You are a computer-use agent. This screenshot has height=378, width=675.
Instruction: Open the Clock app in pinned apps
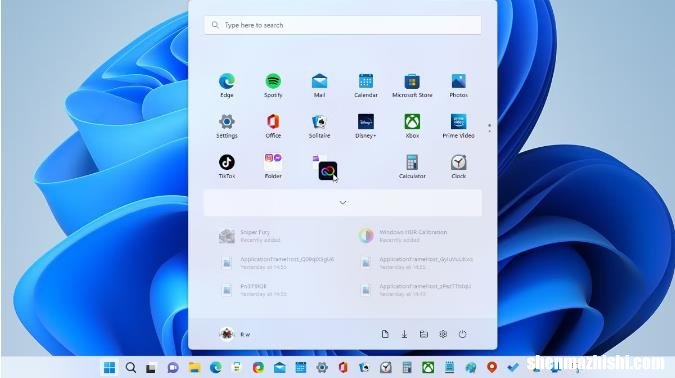click(458, 166)
